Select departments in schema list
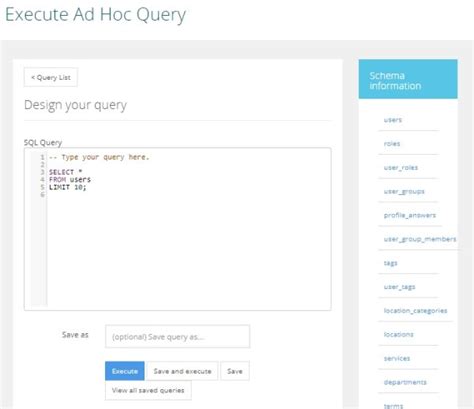The image size is (474, 409). point(405,382)
